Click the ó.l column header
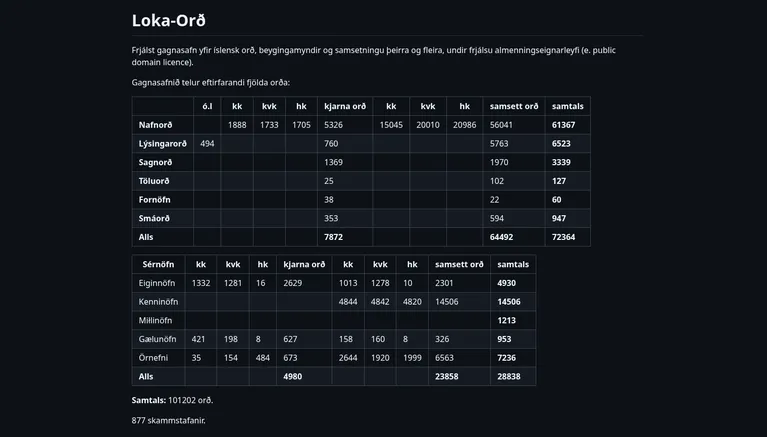This screenshot has height=437, width=767. point(207,106)
